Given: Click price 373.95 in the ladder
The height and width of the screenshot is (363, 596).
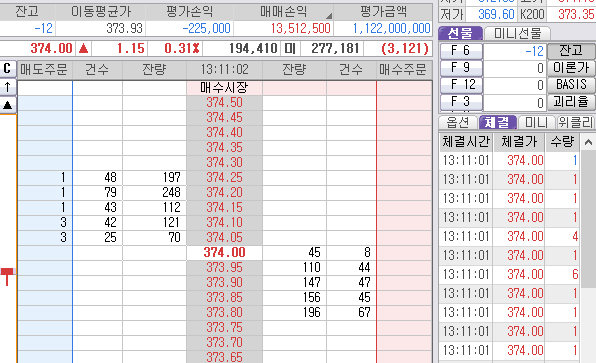Looking at the screenshot, I should (x=224, y=268).
